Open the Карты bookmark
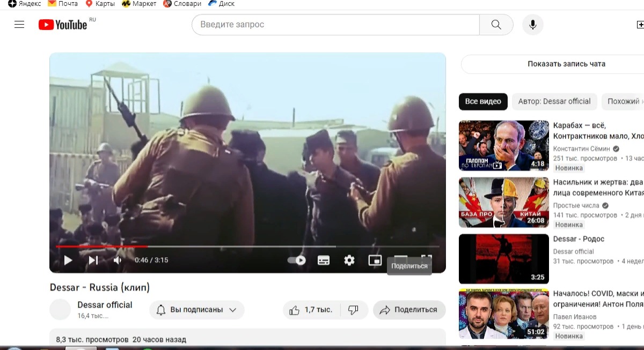644x350 pixels. (100, 4)
